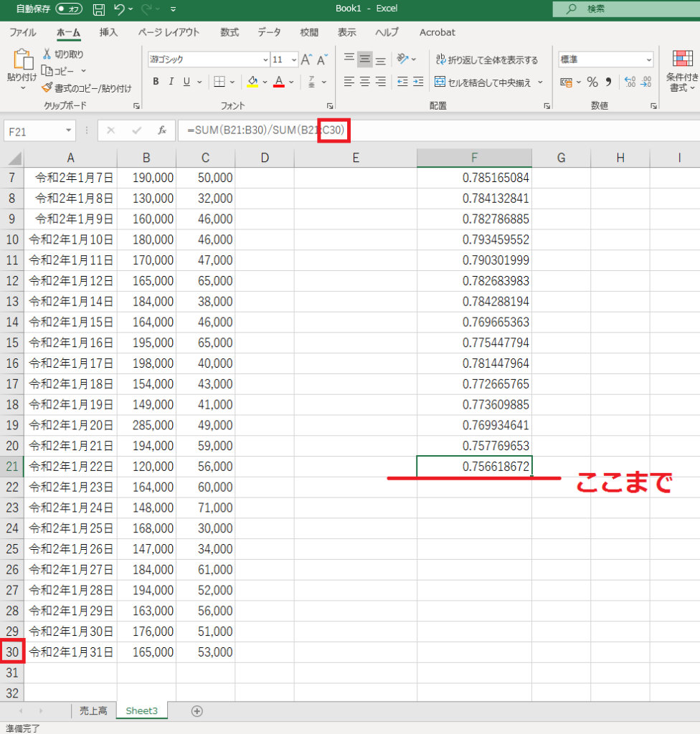Add a new sheet with plus icon
The width and height of the screenshot is (700, 734).
tap(197, 711)
